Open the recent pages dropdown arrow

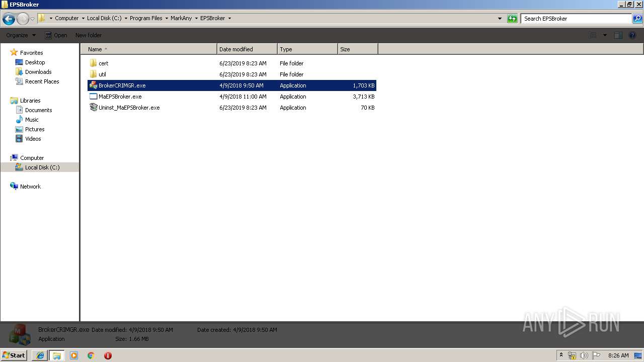click(33, 19)
